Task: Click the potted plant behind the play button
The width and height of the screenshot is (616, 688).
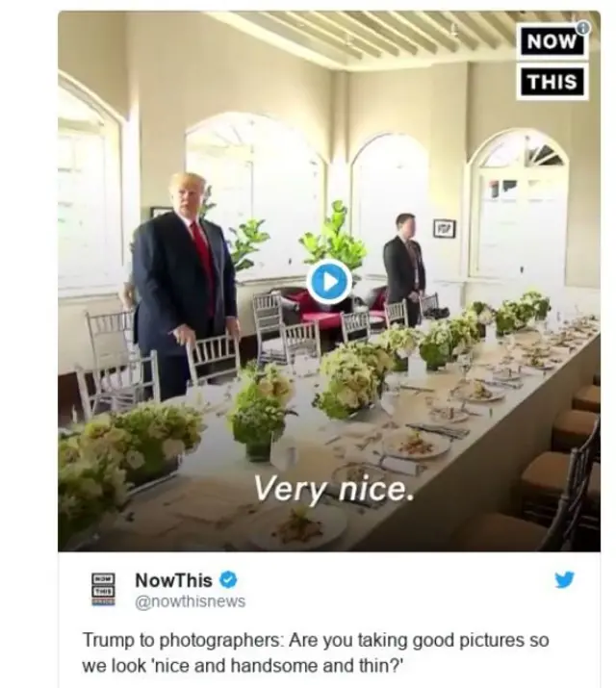Action: tap(332, 234)
